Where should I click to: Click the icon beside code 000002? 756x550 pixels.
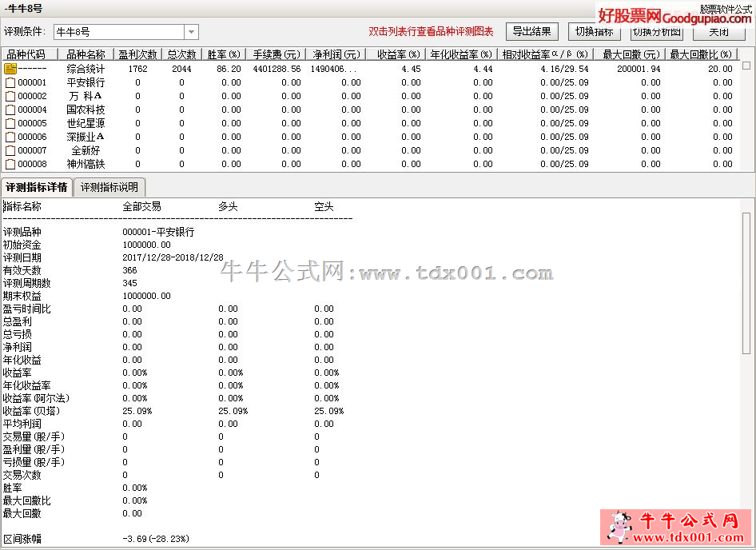10,96
